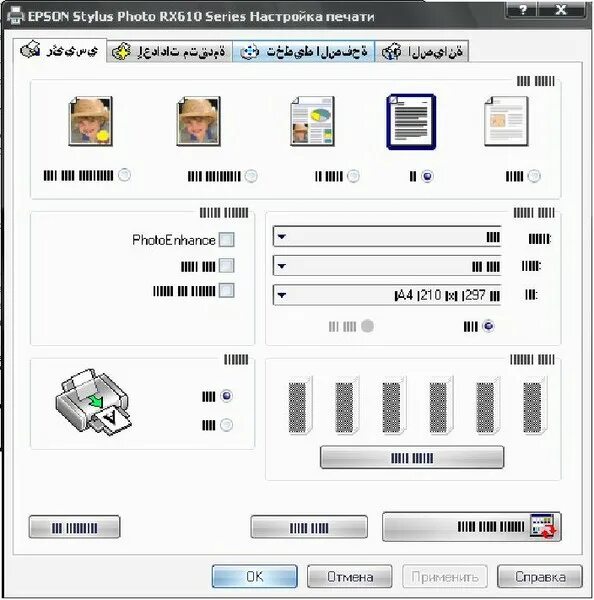Screen dimensions: 594x600
Task: Click the Main tab printer icon
Action: coord(30,50)
